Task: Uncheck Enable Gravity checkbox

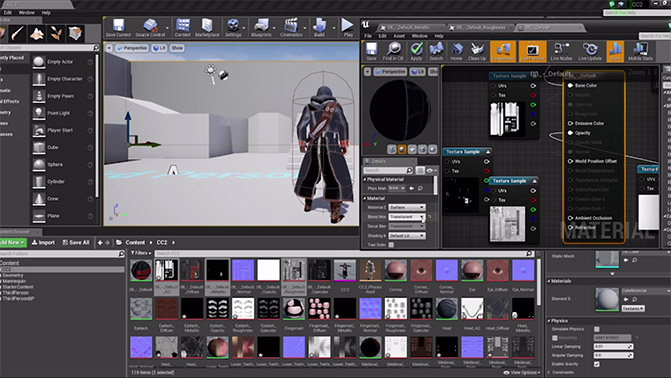Action: pos(597,364)
